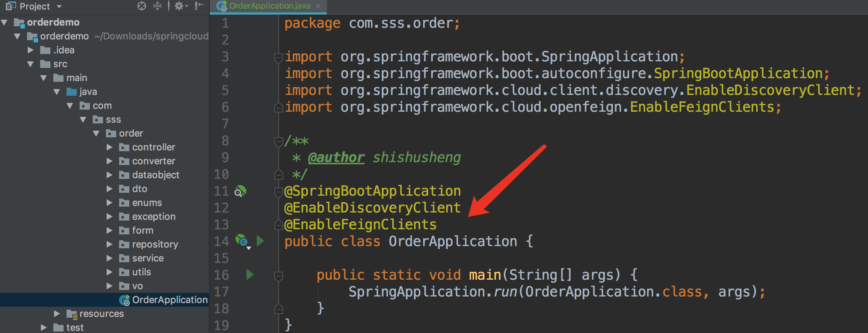Click the run method call on line 17
The height and width of the screenshot is (333, 868).
505,292
